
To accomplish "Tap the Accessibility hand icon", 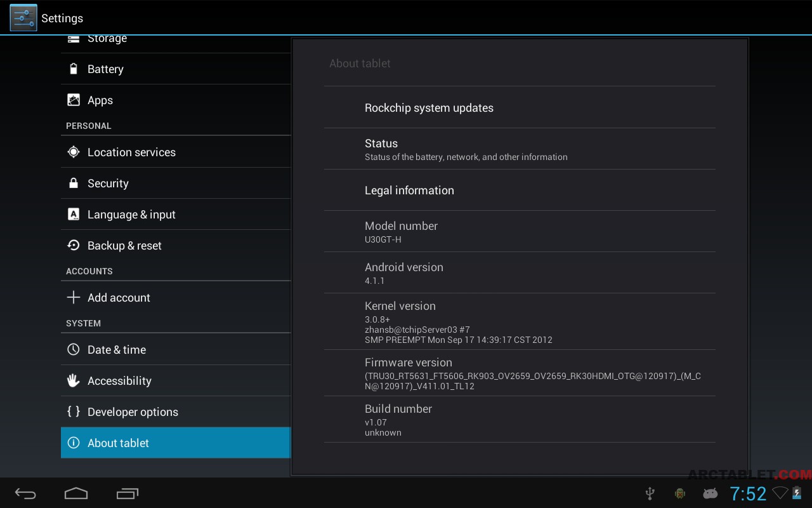I will [x=74, y=380].
